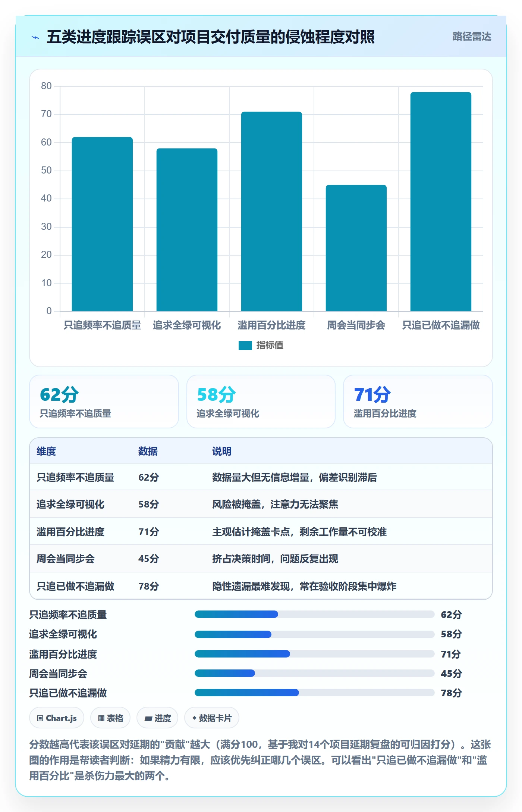This screenshot has width=522, height=812.
Task: Click the 只追已做不追漏做 progress bar
Action: 314,693
